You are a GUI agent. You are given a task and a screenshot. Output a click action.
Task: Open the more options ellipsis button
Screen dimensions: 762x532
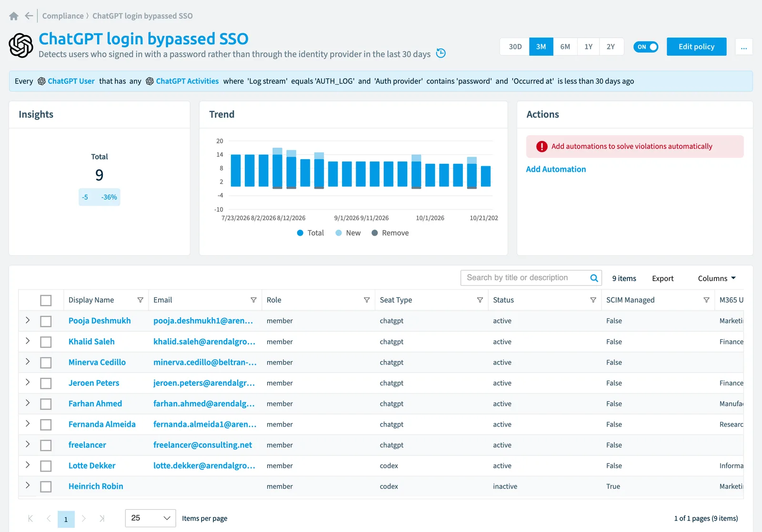point(744,47)
